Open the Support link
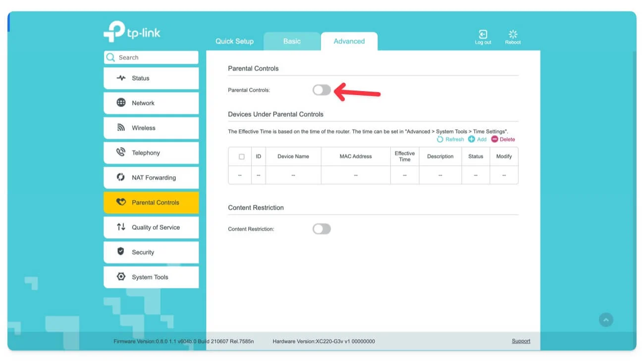644x362 pixels. click(x=521, y=341)
